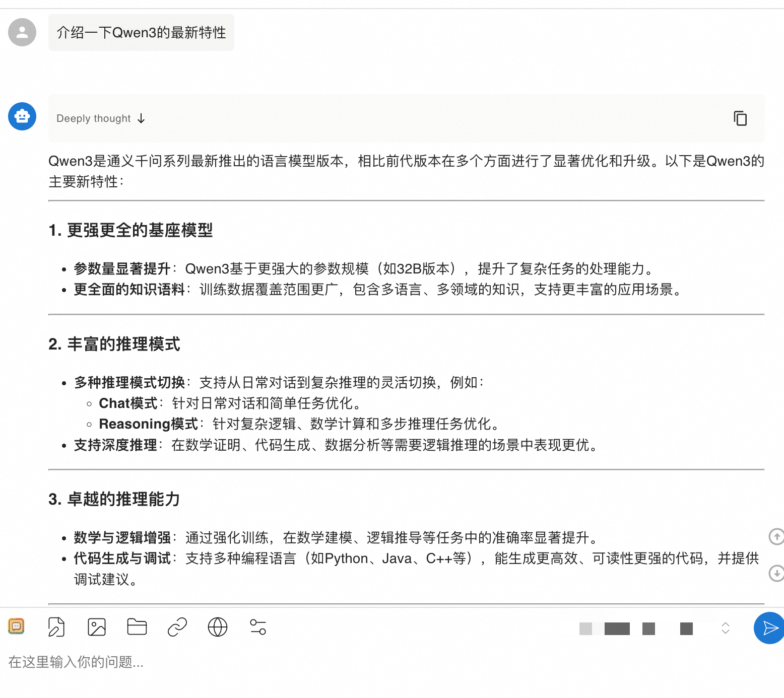Click the link attachment icon
The height and width of the screenshot is (698, 784).
177,627
